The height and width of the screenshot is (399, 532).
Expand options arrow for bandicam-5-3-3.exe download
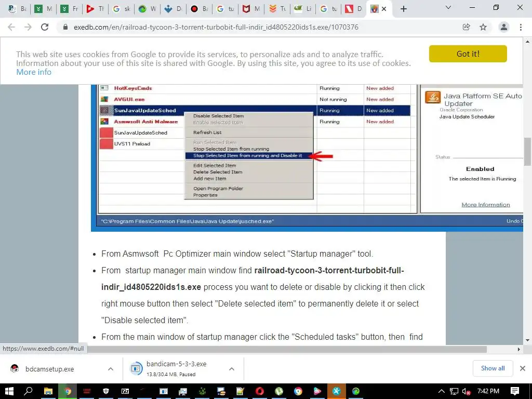pyautogui.click(x=231, y=369)
